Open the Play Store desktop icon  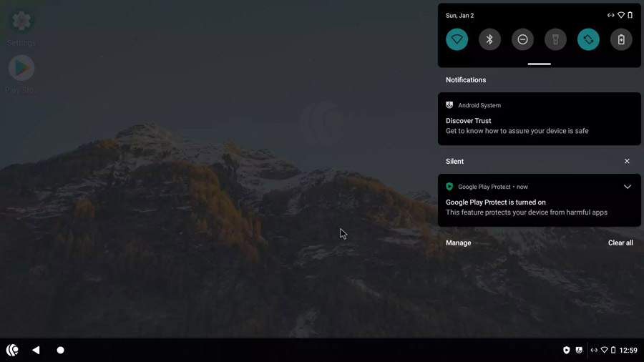point(21,74)
